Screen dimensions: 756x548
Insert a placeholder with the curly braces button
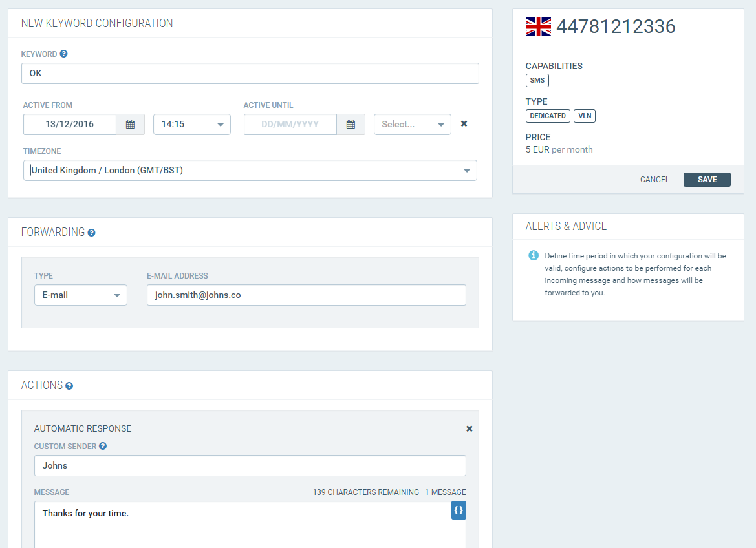click(x=459, y=511)
